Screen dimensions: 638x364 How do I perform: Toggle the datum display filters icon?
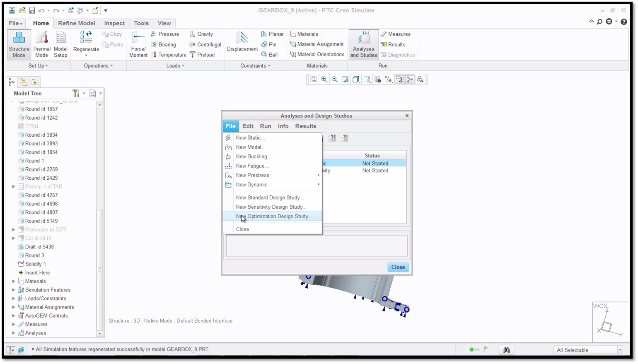click(x=389, y=80)
